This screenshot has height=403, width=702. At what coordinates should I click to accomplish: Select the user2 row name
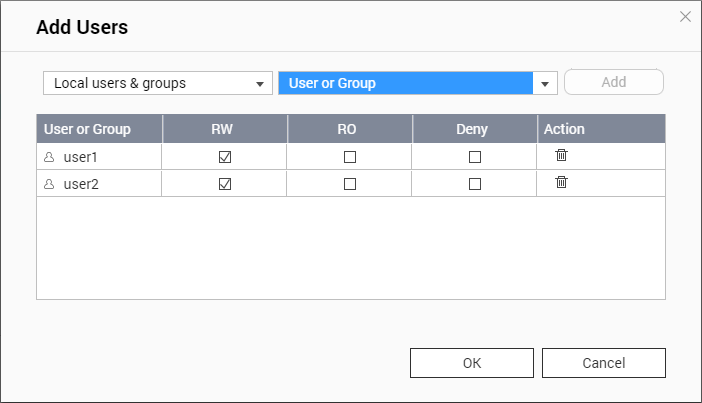[x=81, y=184]
